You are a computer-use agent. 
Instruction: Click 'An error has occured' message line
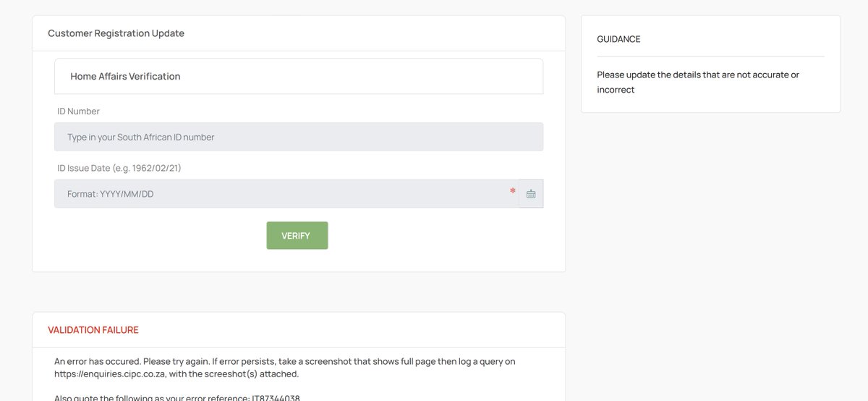coord(285,361)
